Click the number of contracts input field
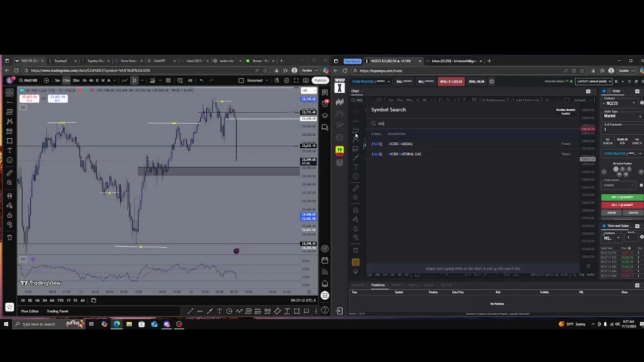The height and width of the screenshot is (362, 644). [623, 130]
